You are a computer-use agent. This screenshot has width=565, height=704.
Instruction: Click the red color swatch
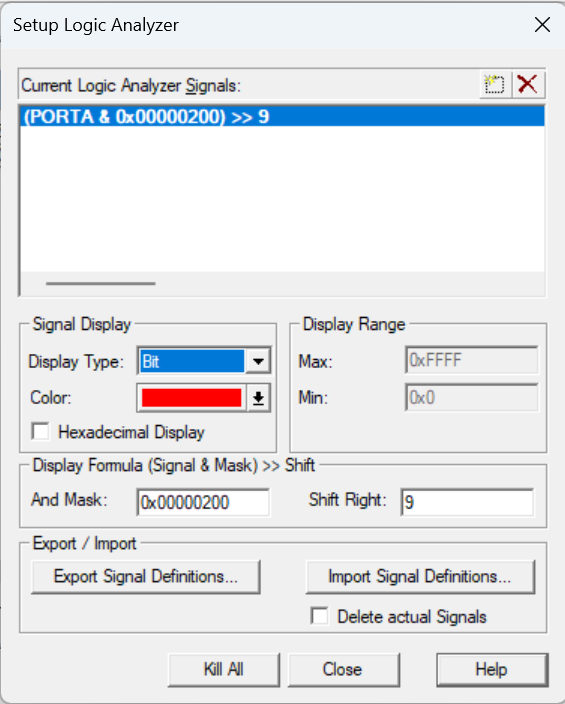click(x=192, y=398)
